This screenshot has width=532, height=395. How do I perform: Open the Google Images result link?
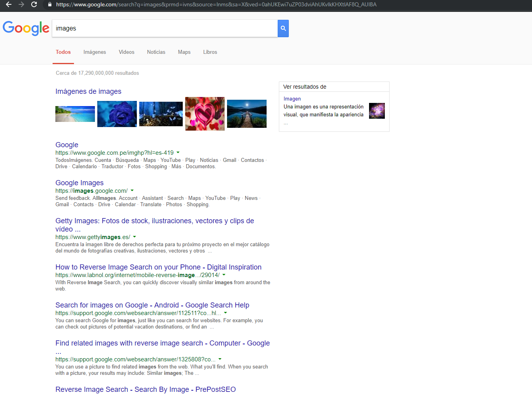tap(80, 183)
